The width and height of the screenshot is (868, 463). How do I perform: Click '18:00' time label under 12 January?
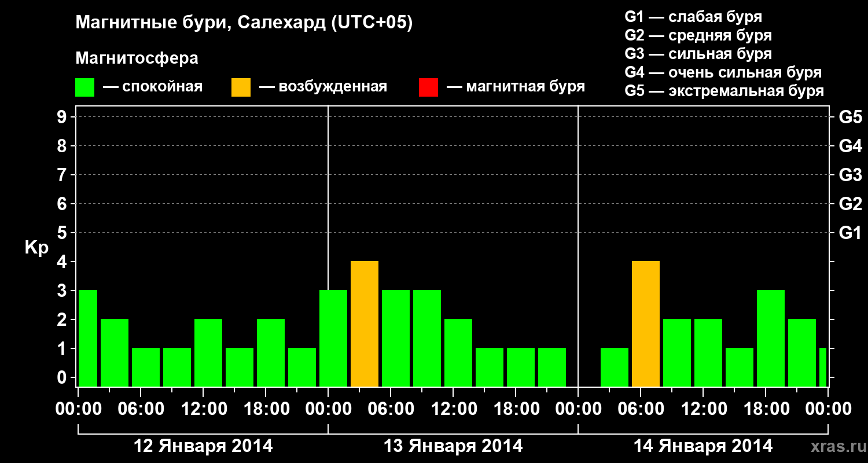coord(266,409)
